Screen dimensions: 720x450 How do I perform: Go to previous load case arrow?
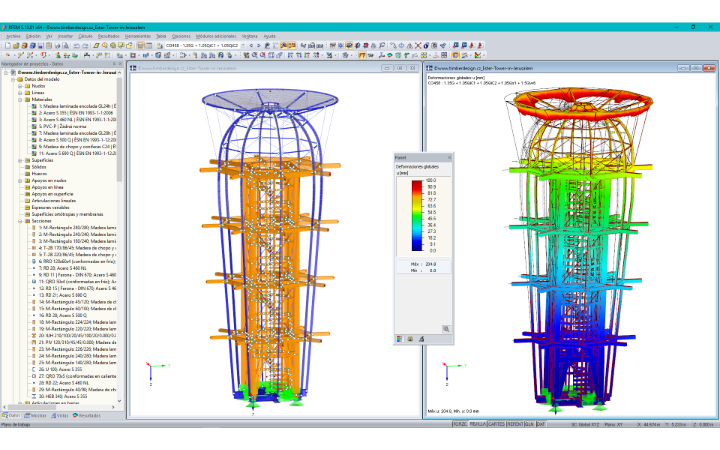click(x=251, y=45)
